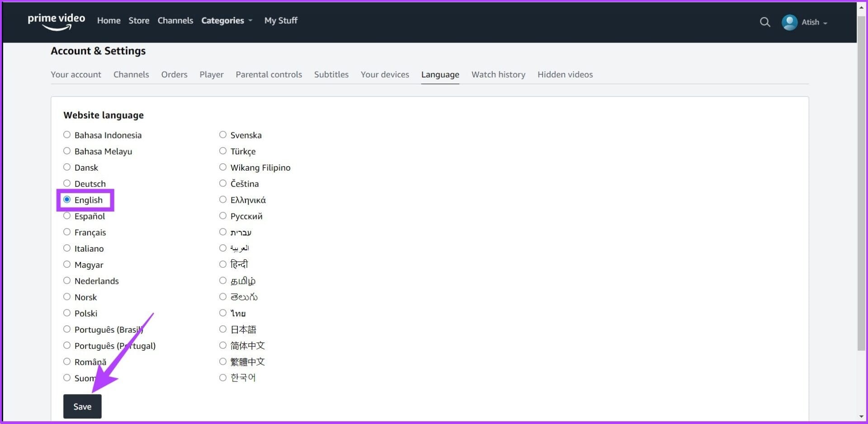Choose 한국어 website language
The height and width of the screenshot is (424, 868).
tap(222, 377)
